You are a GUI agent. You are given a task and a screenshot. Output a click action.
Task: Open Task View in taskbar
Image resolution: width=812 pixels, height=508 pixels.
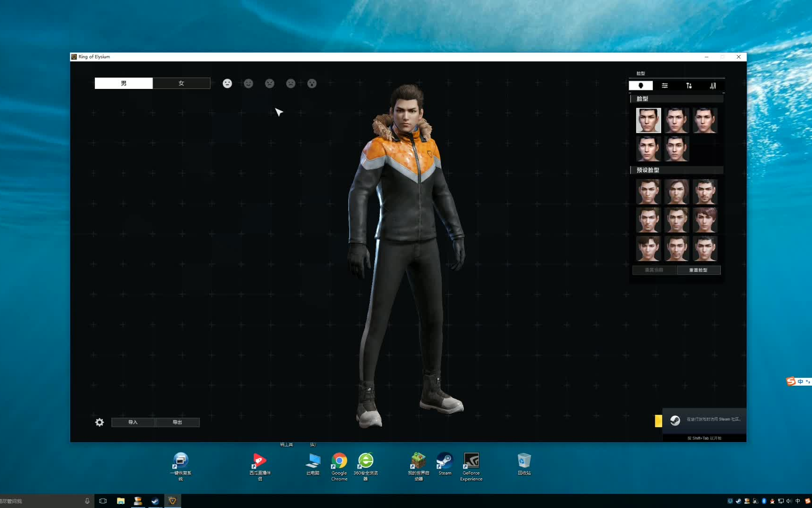click(103, 501)
